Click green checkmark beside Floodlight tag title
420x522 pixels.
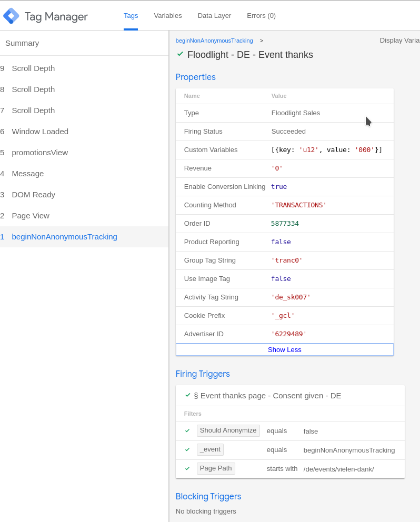[x=180, y=54]
